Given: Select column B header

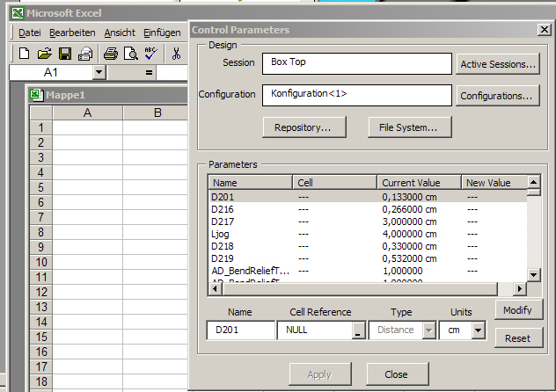Looking at the screenshot, I should coord(156,113).
